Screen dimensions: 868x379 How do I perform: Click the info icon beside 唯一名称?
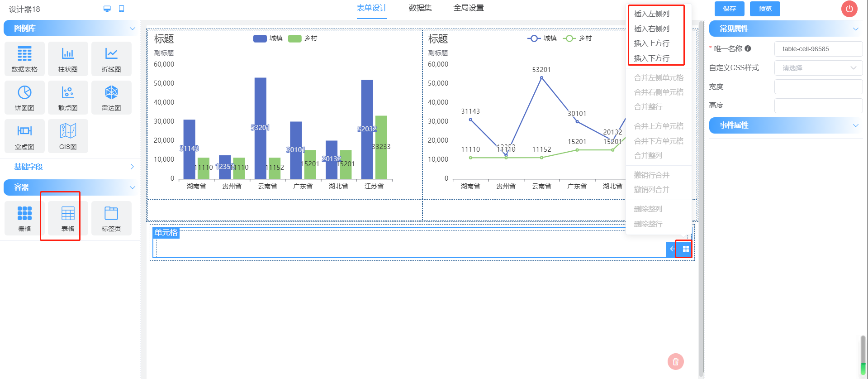pos(748,48)
